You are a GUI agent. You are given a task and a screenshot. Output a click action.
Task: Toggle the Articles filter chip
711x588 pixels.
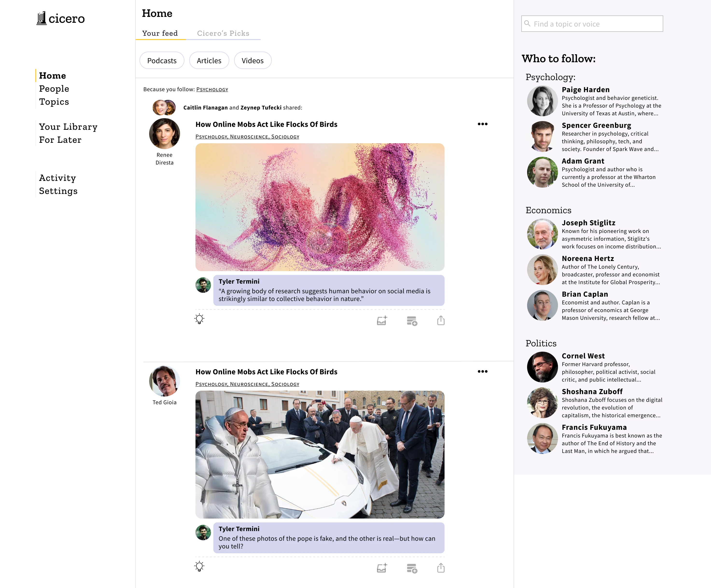click(x=209, y=61)
